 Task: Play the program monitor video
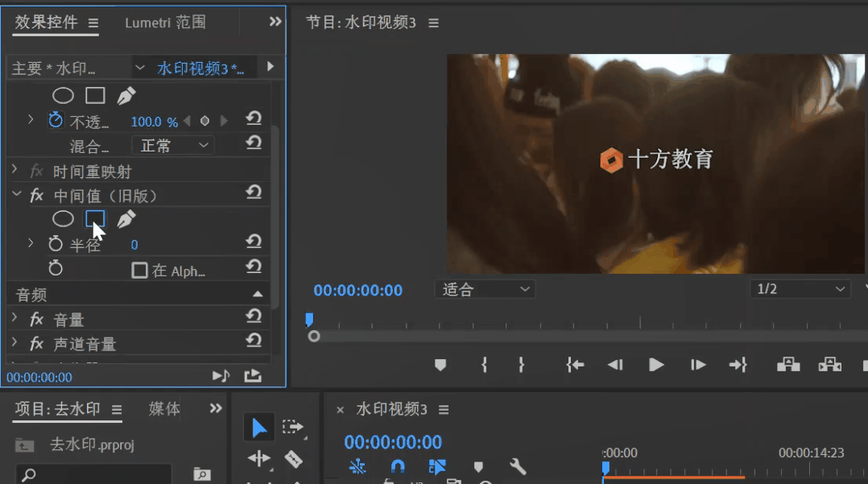click(656, 365)
